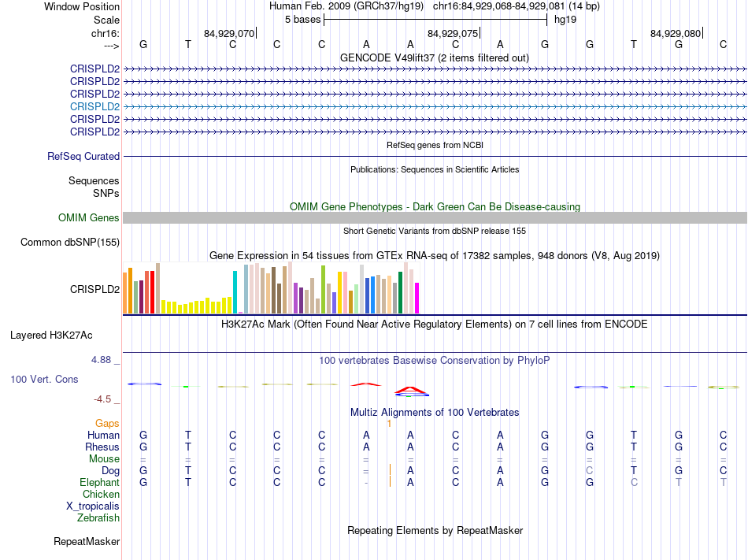Open the 100 Vert. Cons track label
Viewport: 748px width, 560px height.
(x=44, y=380)
